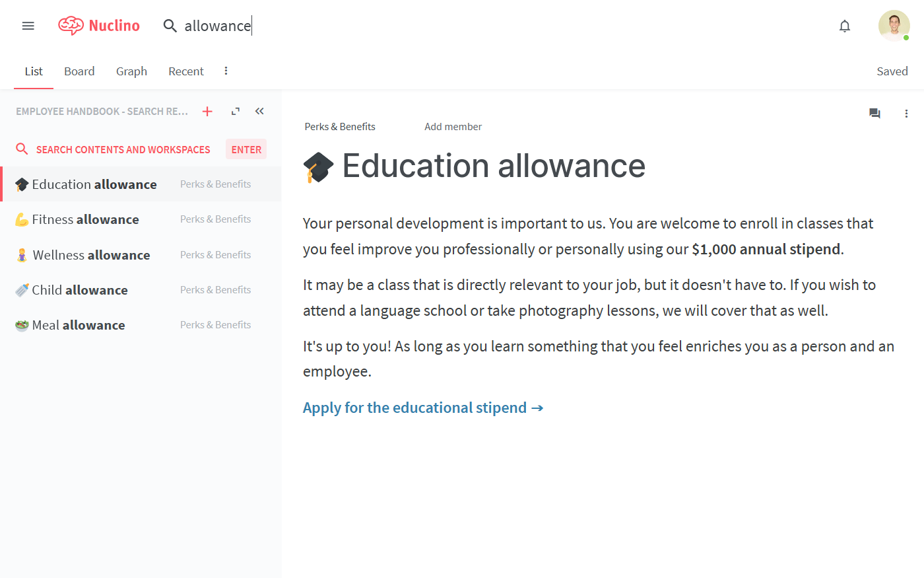The image size is (924, 578).
Task: Click the ENTER search button
Action: tap(246, 149)
